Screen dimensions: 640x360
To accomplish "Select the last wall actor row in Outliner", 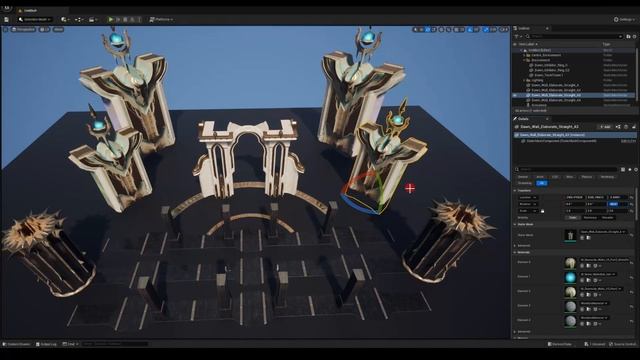I will point(573,100).
